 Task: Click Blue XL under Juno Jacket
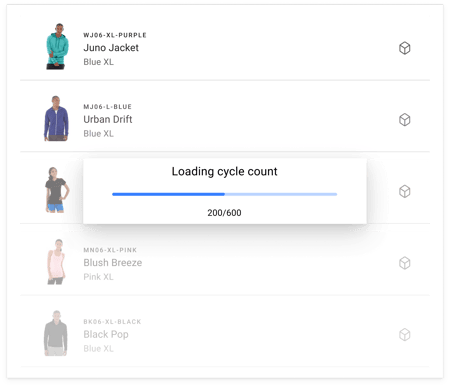[x=98, y=62]
